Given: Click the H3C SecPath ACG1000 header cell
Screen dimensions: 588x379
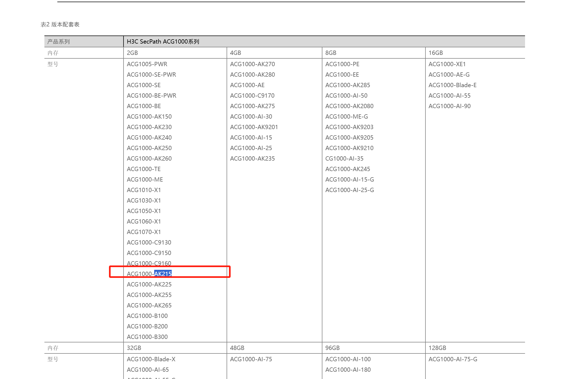Looking at the screenshot, I should coord(163,41).
